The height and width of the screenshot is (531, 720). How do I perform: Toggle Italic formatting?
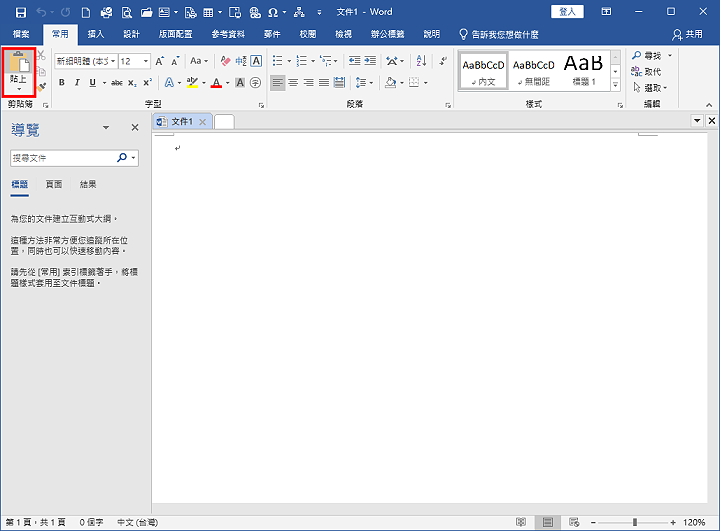coord(77,83)
